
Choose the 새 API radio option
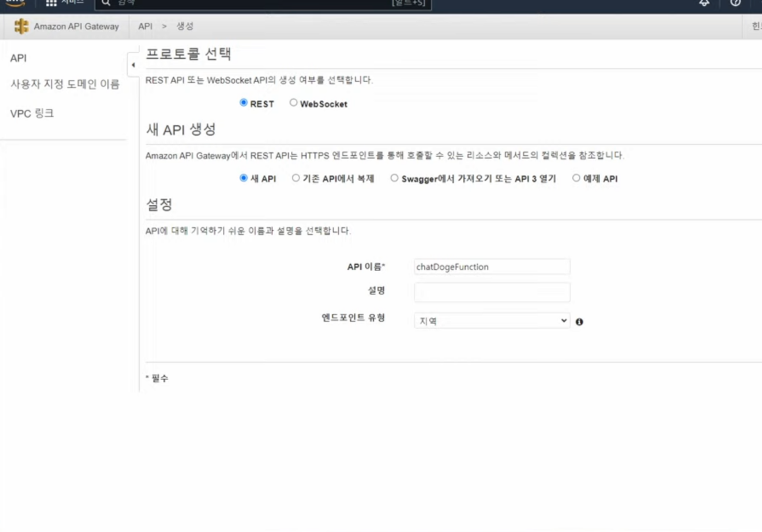pos(243,178)
